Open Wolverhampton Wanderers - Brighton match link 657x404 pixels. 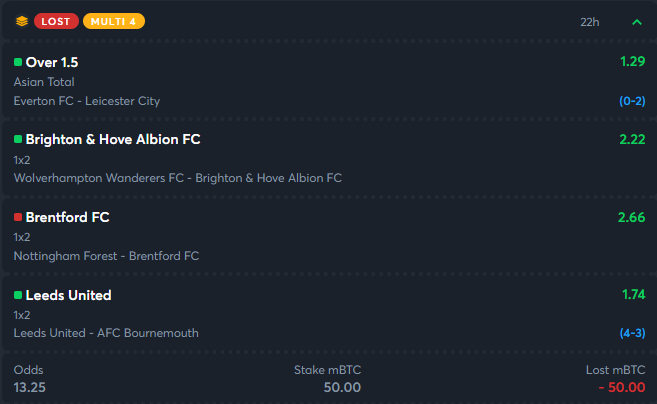(178, 178)
